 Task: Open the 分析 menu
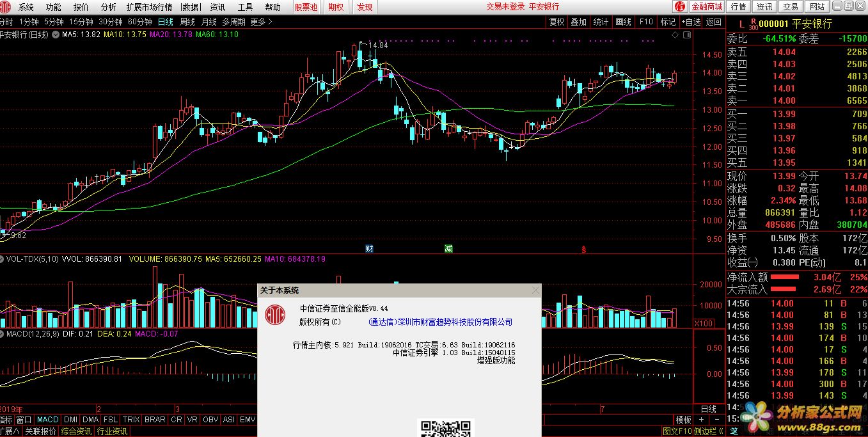coord(109,7)
